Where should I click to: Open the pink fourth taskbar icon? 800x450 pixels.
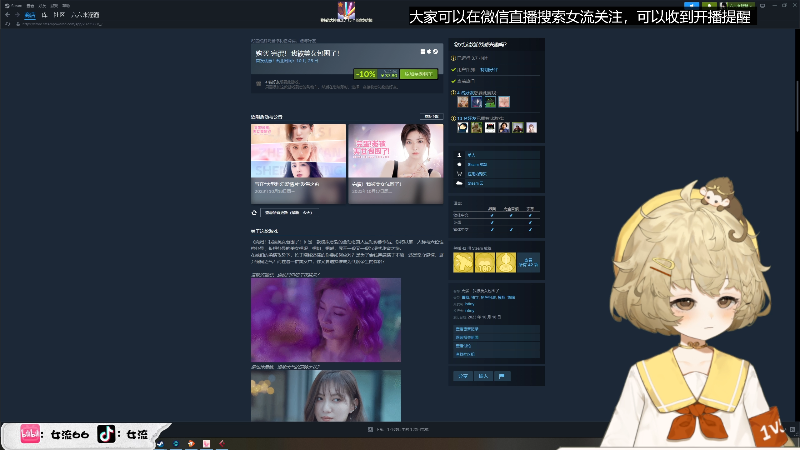coord(207,443)
